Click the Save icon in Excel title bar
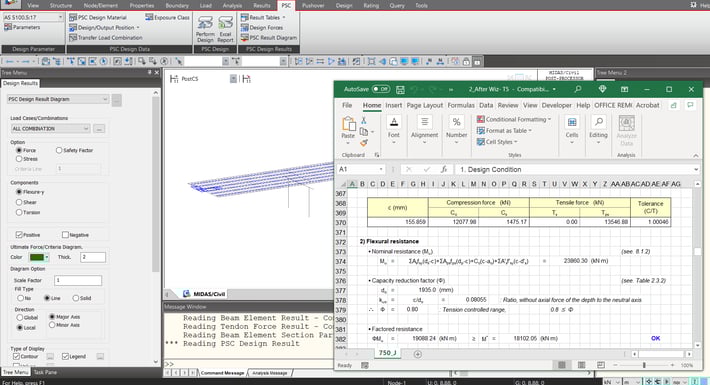This screenshot has height=385, width=710. click(400, 90)
